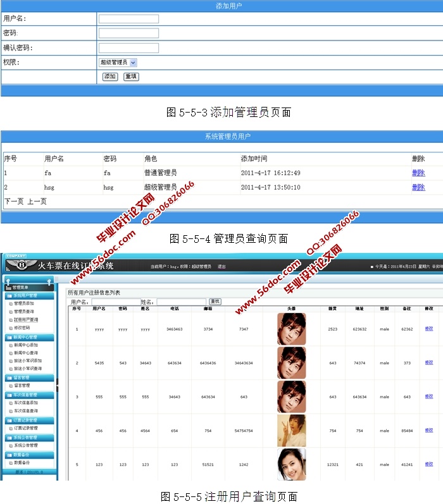
Task: Click the 查找 search button
Action: click(215, 302)
